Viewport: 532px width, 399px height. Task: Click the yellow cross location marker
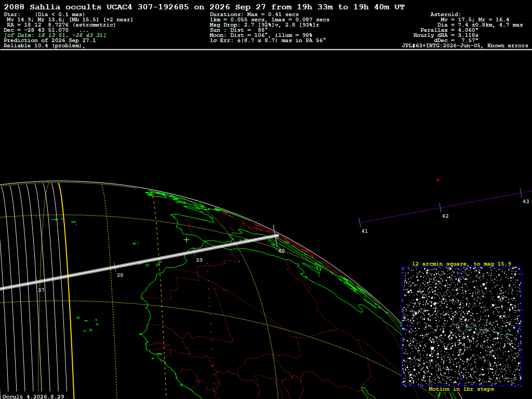pos(187,240)
